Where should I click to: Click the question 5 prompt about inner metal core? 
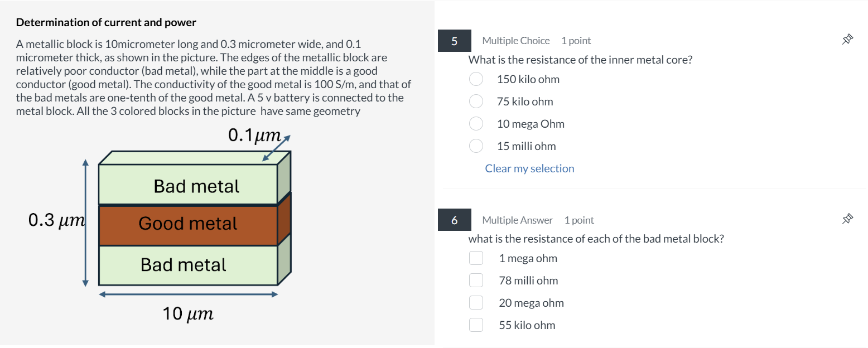[580, 60]
